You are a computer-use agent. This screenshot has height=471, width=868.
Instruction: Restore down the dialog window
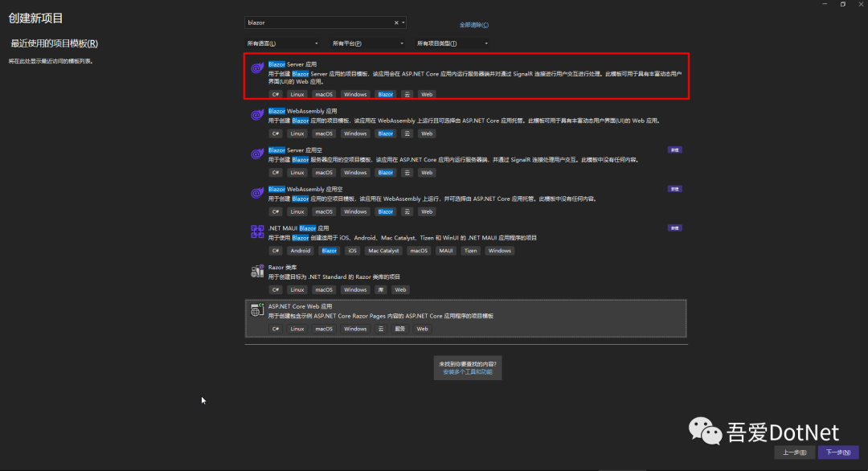(842, 4)
